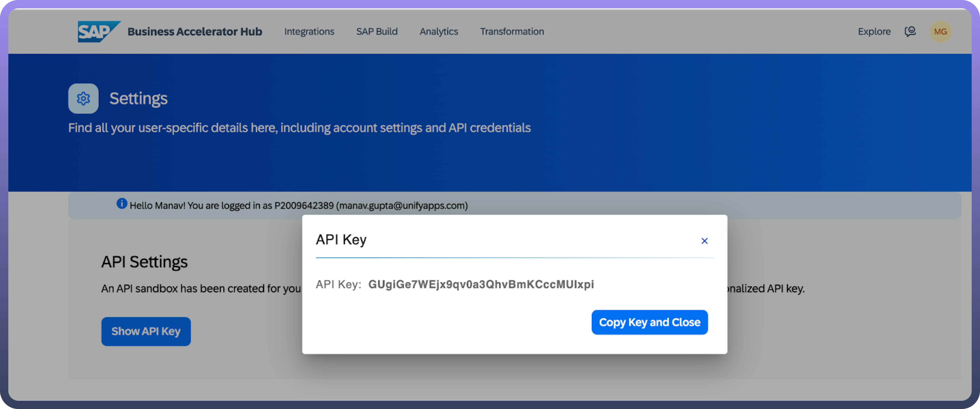Click the displayed API key value

click(481, 284)
